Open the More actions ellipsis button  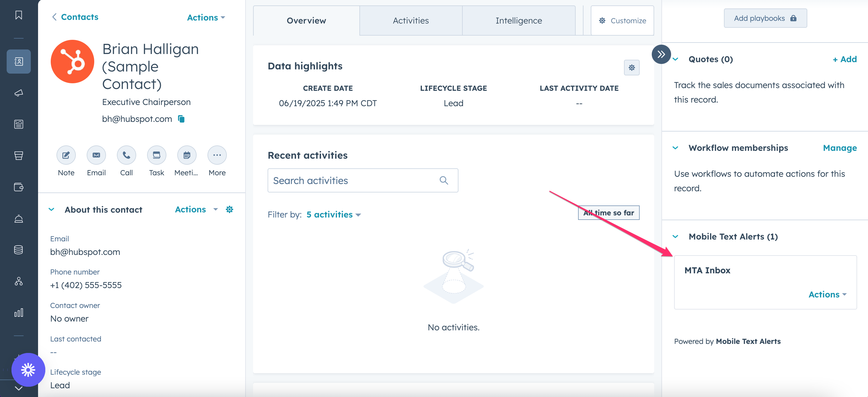tap(217, 155)
